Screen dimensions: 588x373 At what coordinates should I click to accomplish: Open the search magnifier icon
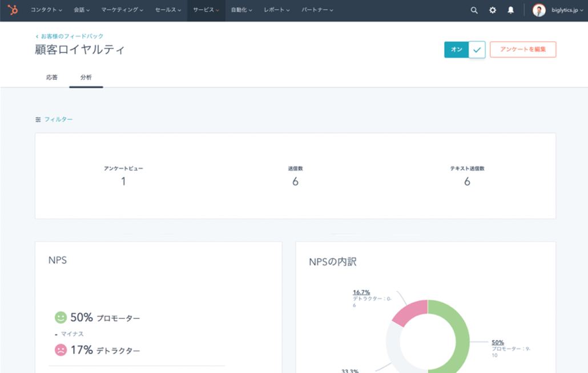(x=474, y=10)
